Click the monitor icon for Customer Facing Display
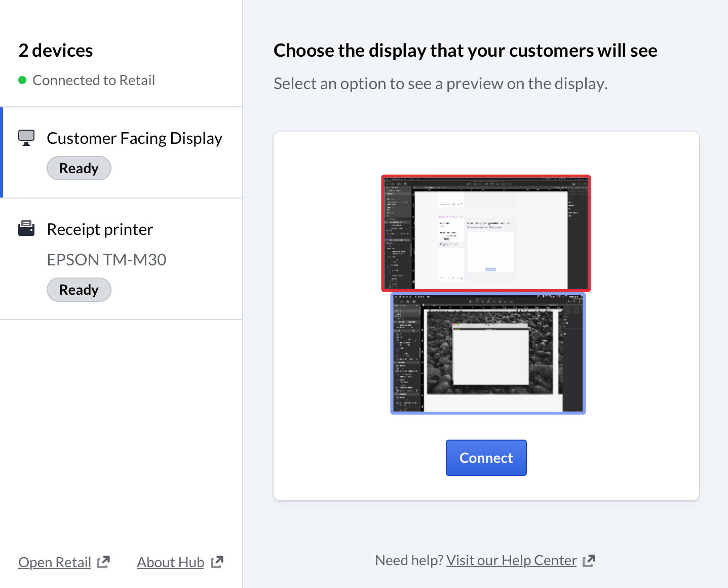This screenshot has height=588, width=728. 26,138
